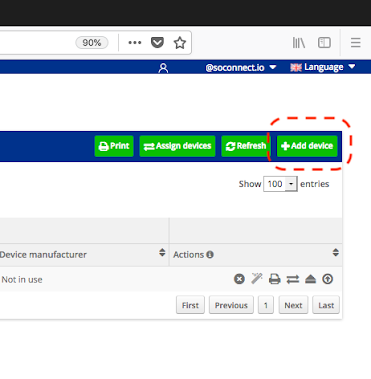Viewport: 371px width, 379px height.
Task: Go to First page
Action: [x=190, y=305]
